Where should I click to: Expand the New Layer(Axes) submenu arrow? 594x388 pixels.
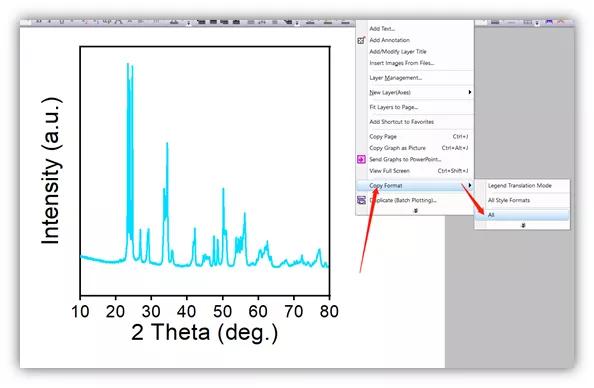470,92
